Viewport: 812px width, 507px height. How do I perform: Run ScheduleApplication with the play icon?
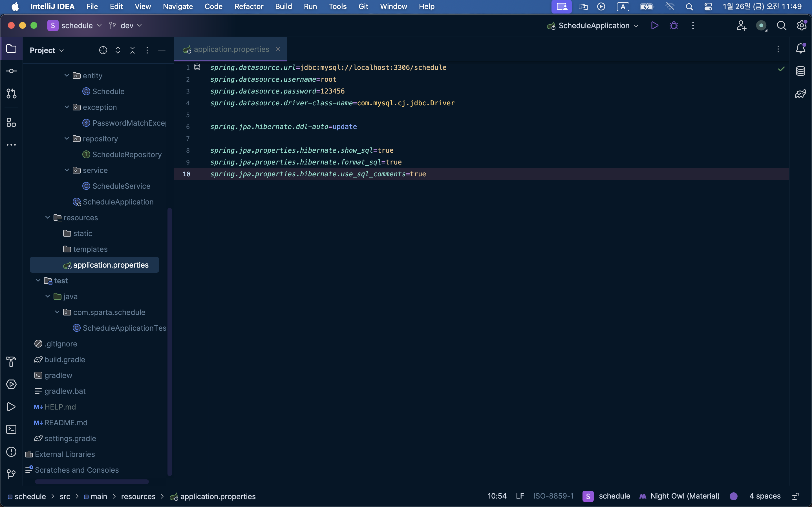coord(654,25)
